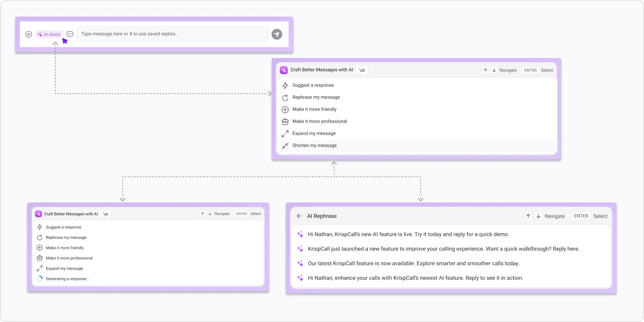Click the loading spinner beside Generating a response
The width and height of the screenshot is (644, 322).
tap(39, 279)
